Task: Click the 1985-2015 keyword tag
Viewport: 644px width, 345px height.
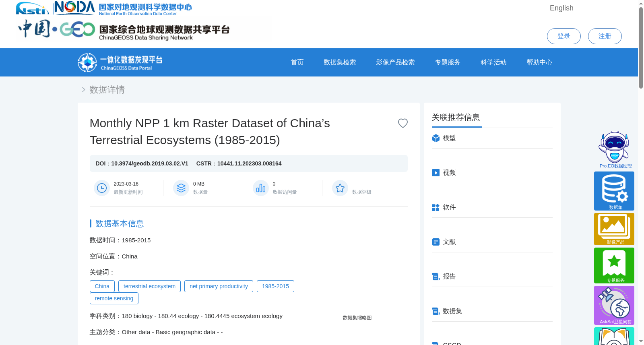Action: 275,286
